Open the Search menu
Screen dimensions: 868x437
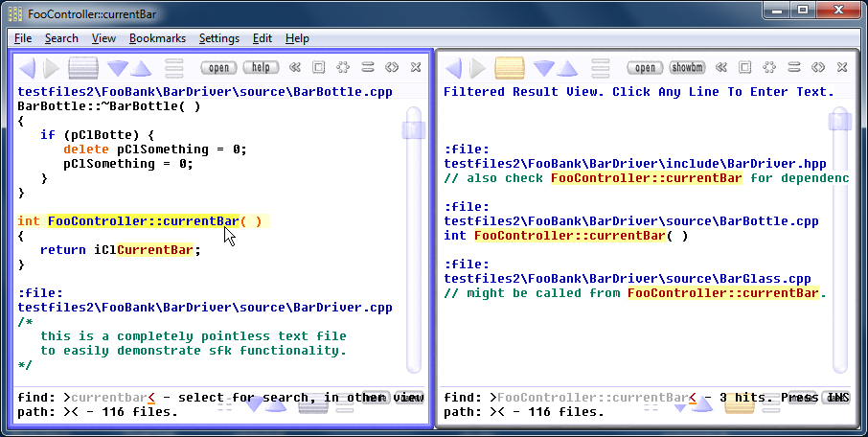click(61, 38)
